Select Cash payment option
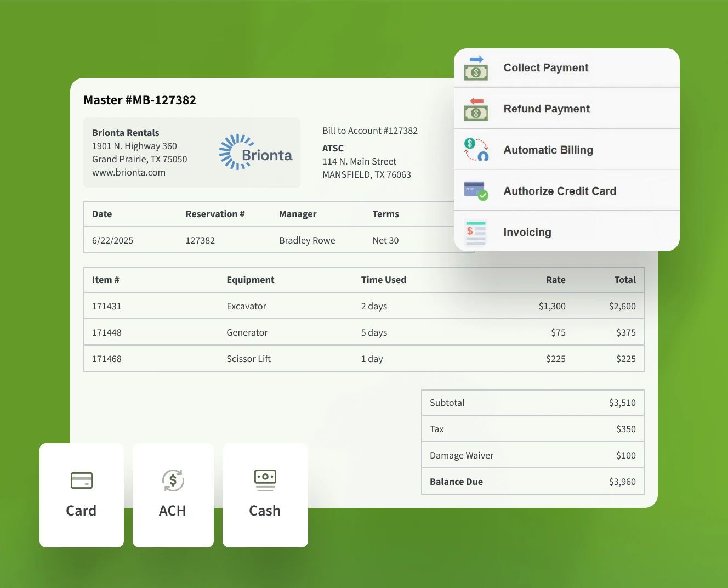The height and width of the screenshot is (588, 728). tap(265, 495)
